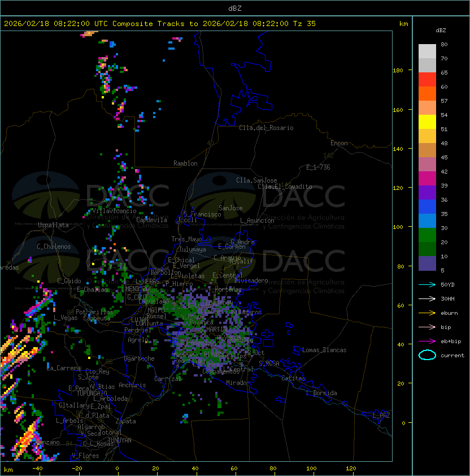Click the 'Anchoris' map label
The image size is (470, 476).
[x=132, y=385]
